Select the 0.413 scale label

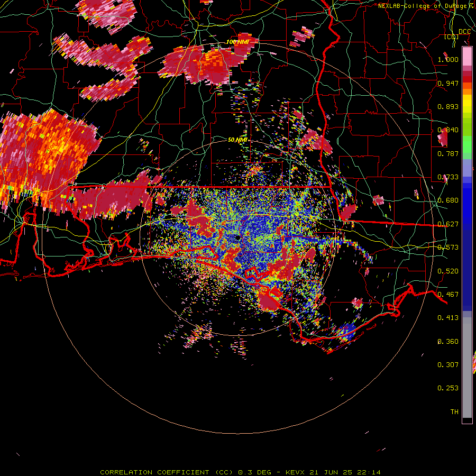pos(448,318)
